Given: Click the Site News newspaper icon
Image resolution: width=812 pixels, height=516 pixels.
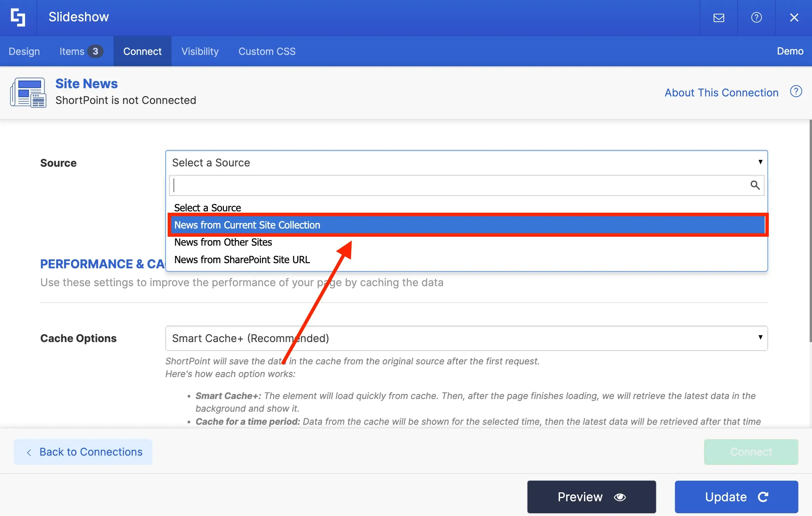Looking at the screenshot, I should pos(28,92).
